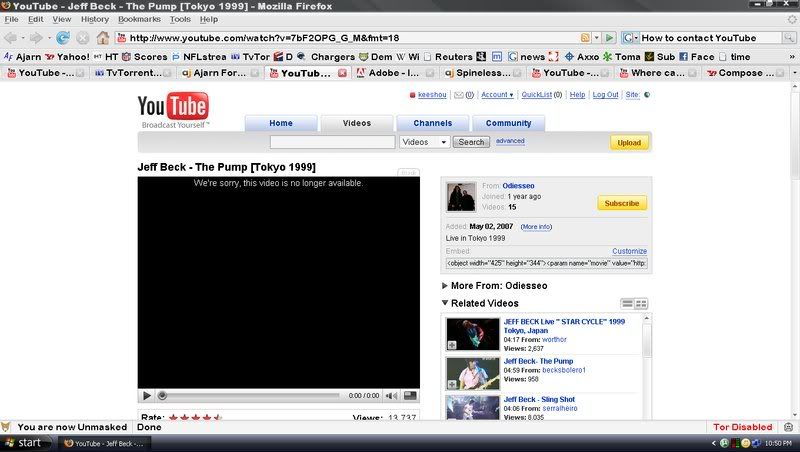Open the NFLstrea bookmark
The image size is (800, 452).
click(x=199, y=57)
